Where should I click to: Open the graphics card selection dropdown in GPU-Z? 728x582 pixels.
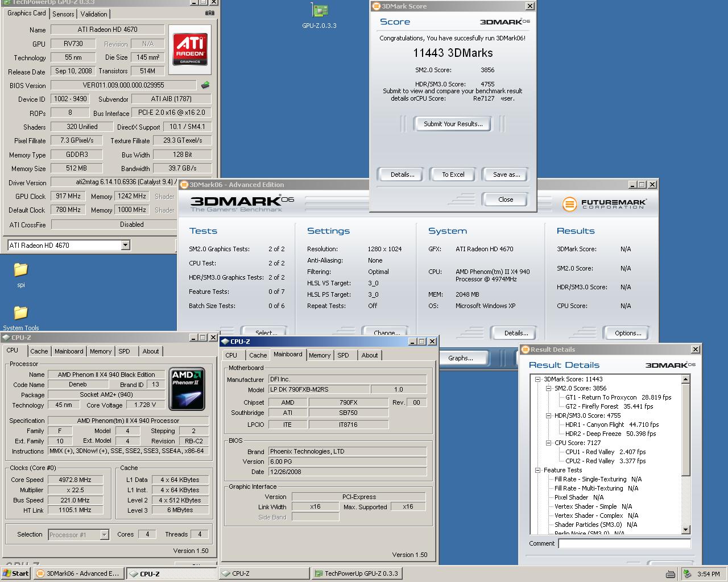(x=126, y=246)
